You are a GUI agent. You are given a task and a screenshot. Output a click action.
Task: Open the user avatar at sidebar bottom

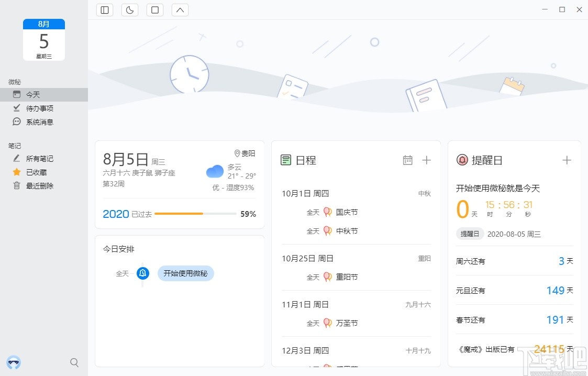pyautogui.click(x=14, y=362)
